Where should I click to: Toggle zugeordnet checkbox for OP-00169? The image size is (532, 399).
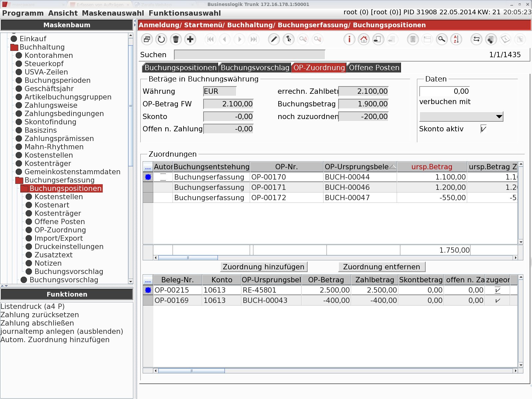[497, 301]
